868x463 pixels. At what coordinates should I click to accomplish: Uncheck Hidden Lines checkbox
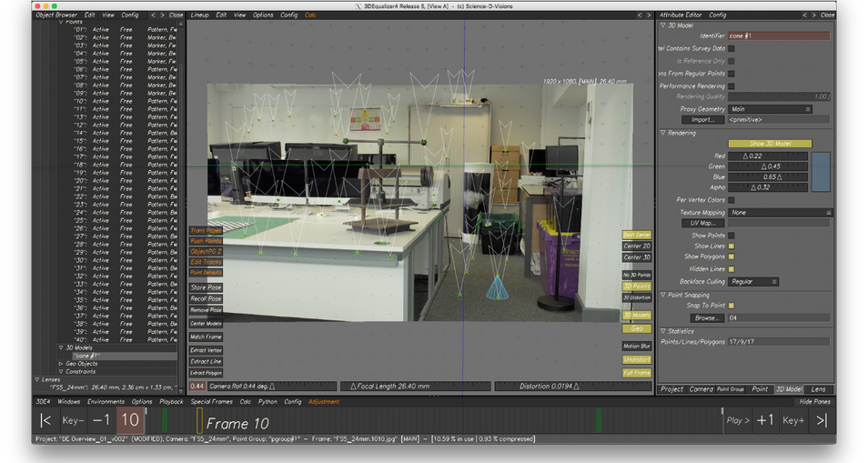(732, 269)
